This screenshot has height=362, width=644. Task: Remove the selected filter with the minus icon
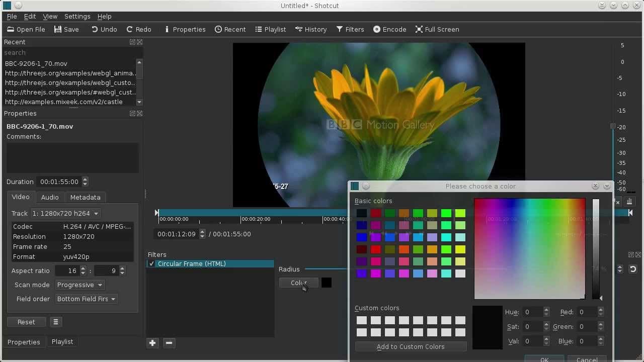(169, 343)
